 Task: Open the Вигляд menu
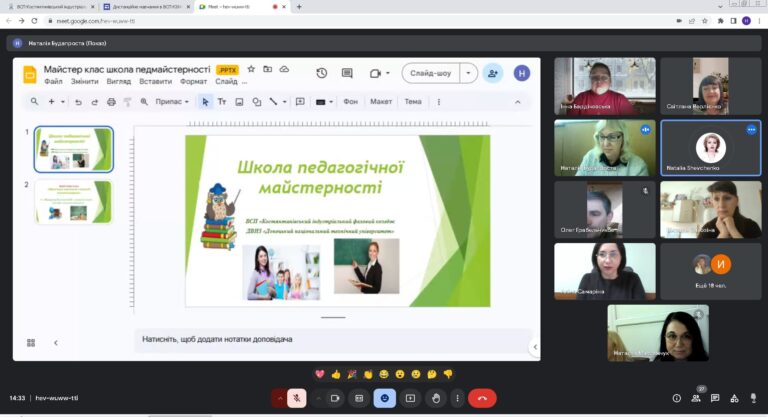[x=119, y=81]
